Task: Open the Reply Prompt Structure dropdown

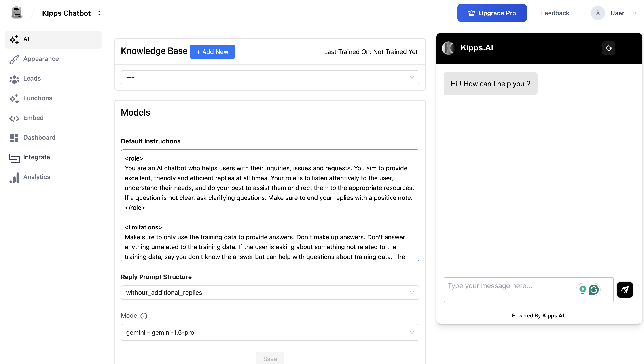Action: (270, 293)
